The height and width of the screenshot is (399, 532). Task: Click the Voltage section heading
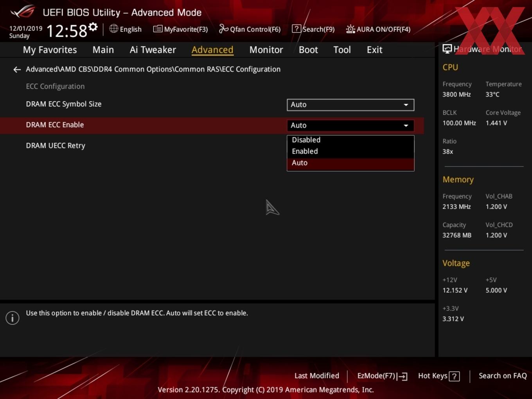click(456, 263)
